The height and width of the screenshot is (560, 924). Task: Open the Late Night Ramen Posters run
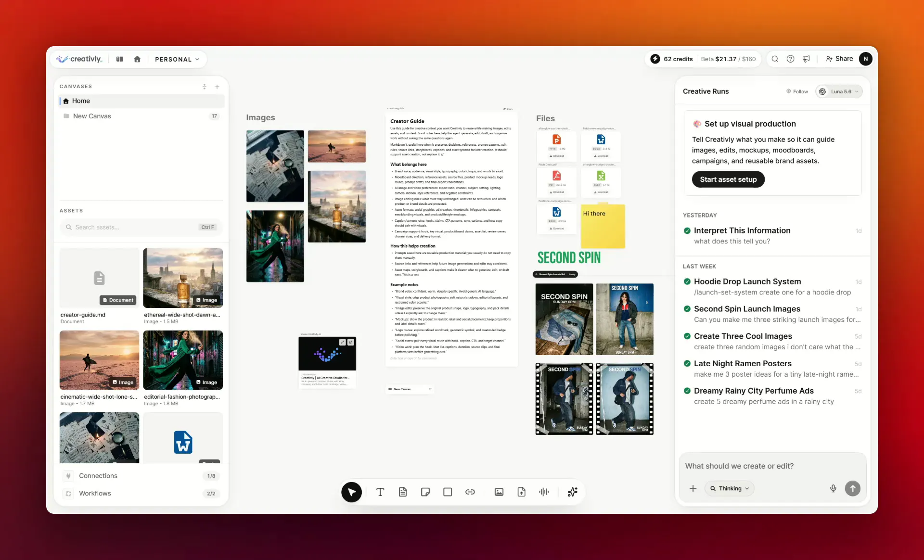point(772,369)
